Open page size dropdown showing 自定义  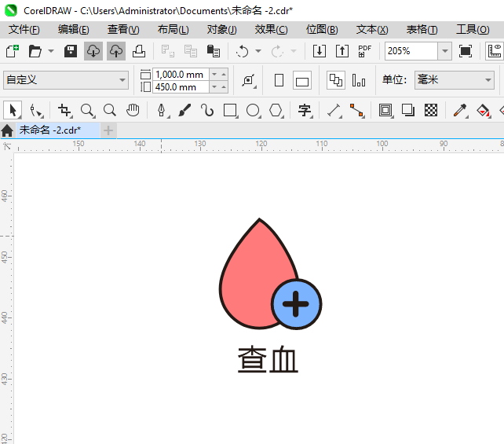(x=66, y=80)
